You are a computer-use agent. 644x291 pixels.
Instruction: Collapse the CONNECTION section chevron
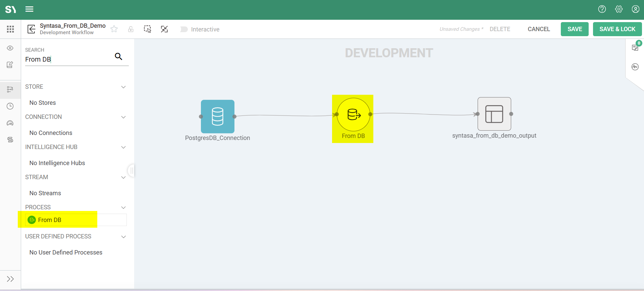pos(123,117)
